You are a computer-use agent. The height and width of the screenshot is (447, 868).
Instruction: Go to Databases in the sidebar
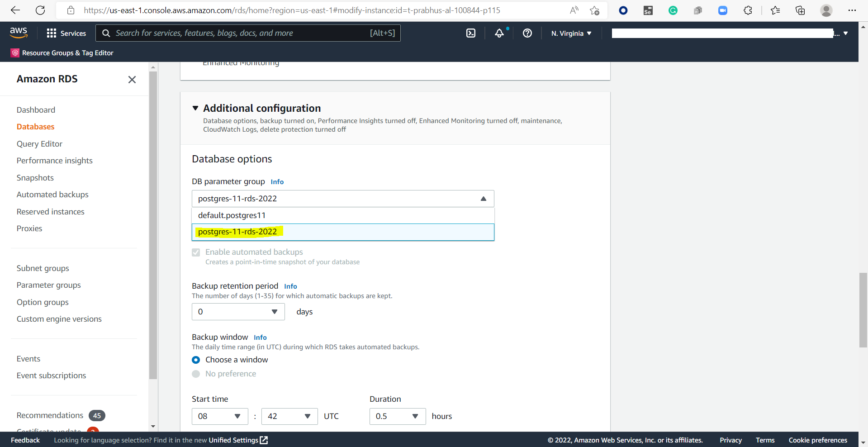(x=35, y=127)
